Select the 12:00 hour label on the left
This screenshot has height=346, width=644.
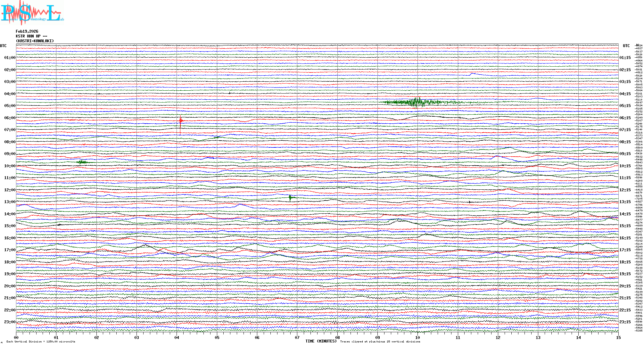pyautogui.click(x=10, y=190)
